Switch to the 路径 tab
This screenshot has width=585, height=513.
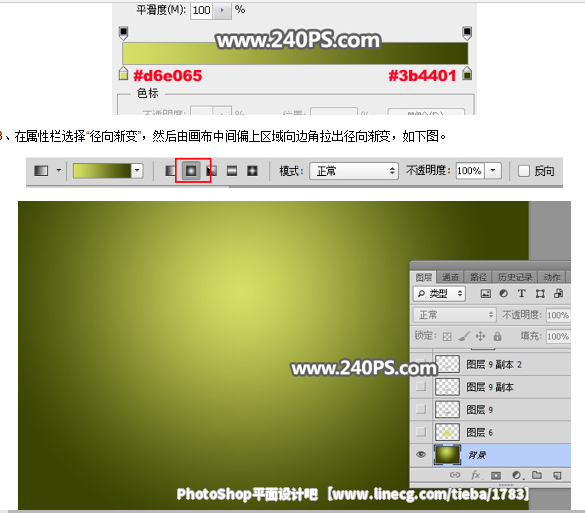pos(478,277)
